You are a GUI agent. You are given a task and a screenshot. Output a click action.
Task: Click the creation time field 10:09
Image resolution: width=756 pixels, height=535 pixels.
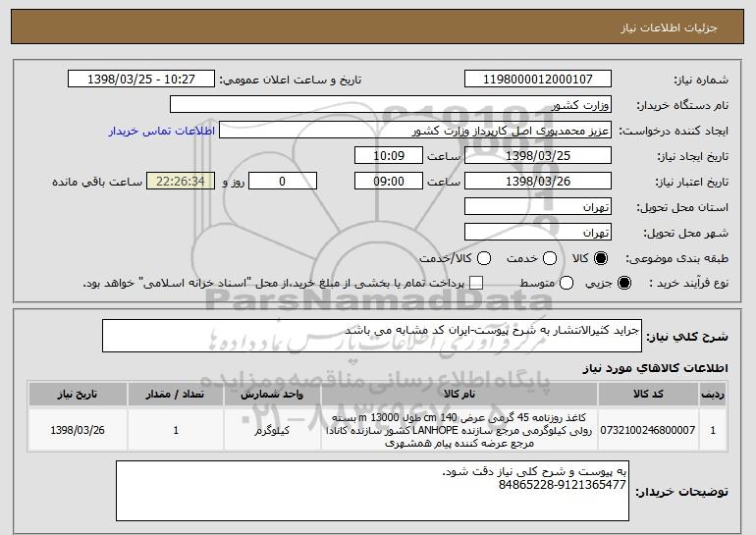pyautogui.click(x=389, y=156)
